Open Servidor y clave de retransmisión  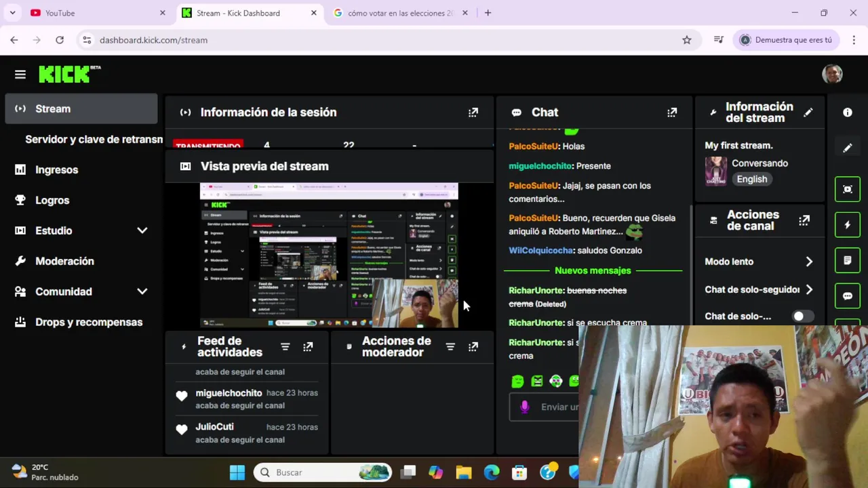(x=94, y=139)
